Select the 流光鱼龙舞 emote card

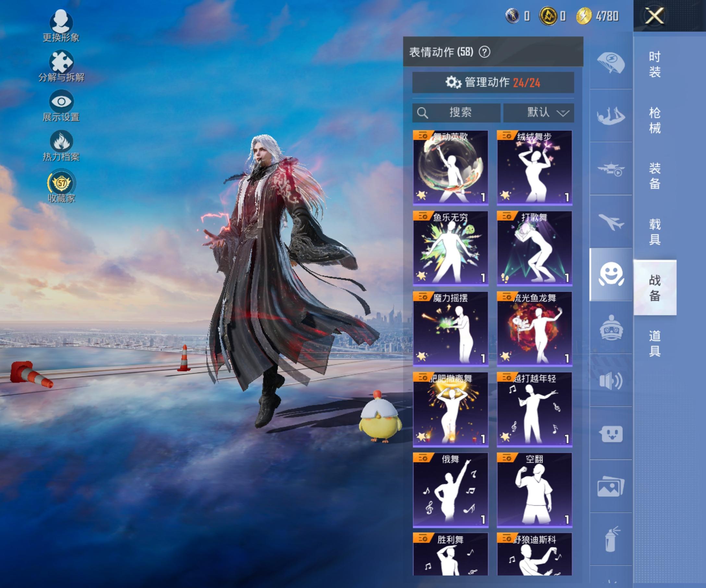(535, 329)
